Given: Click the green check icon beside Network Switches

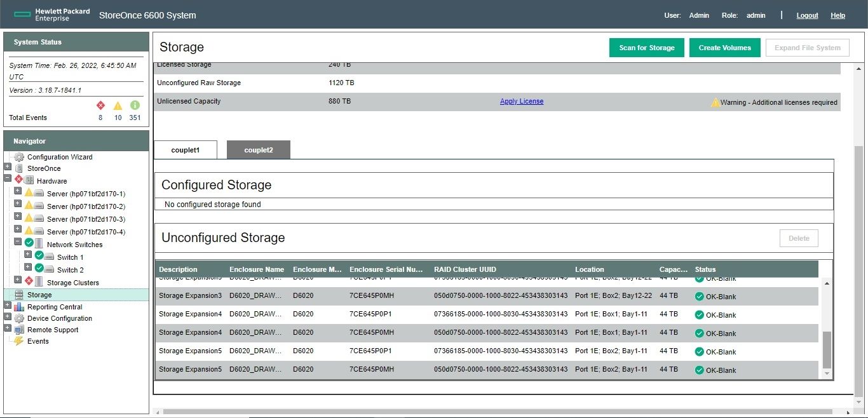Looking at the screenshot, I should (x=29, y=243).
